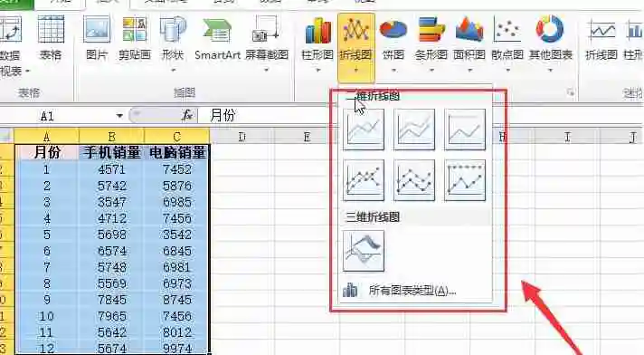The image size is (644, 355).
Task: Expand the Bar chart dropdown arrow
Action: (x=431, y=71)
